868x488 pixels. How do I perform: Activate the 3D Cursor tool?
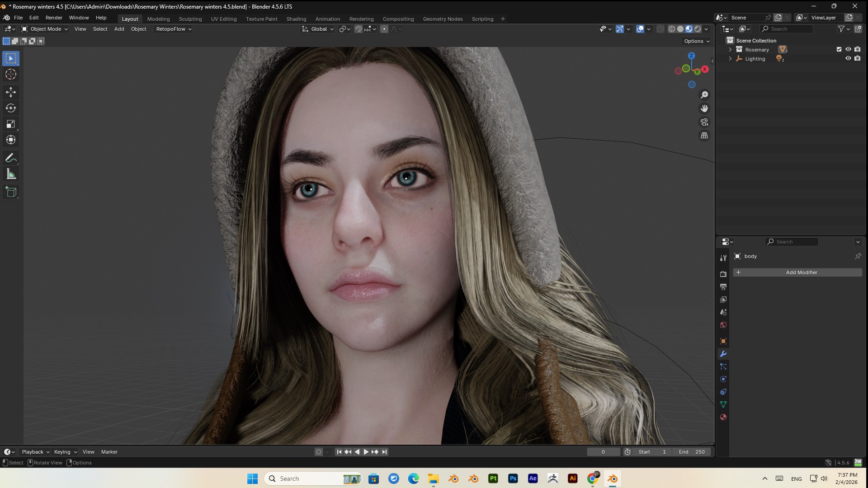11,74
